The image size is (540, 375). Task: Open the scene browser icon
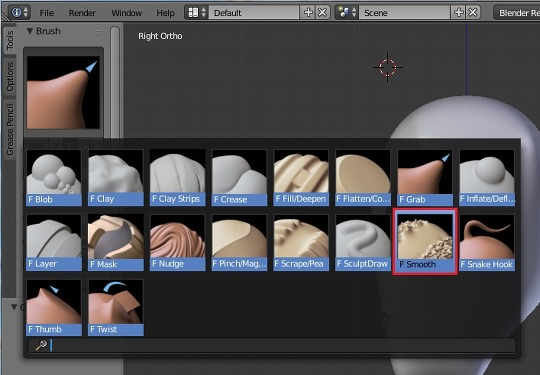[346, 12]
